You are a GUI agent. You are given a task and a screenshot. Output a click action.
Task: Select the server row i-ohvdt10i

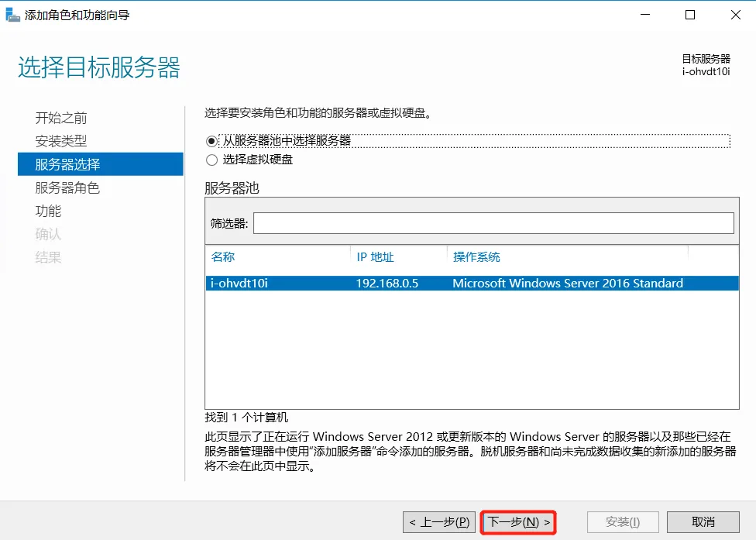[472, 283]
